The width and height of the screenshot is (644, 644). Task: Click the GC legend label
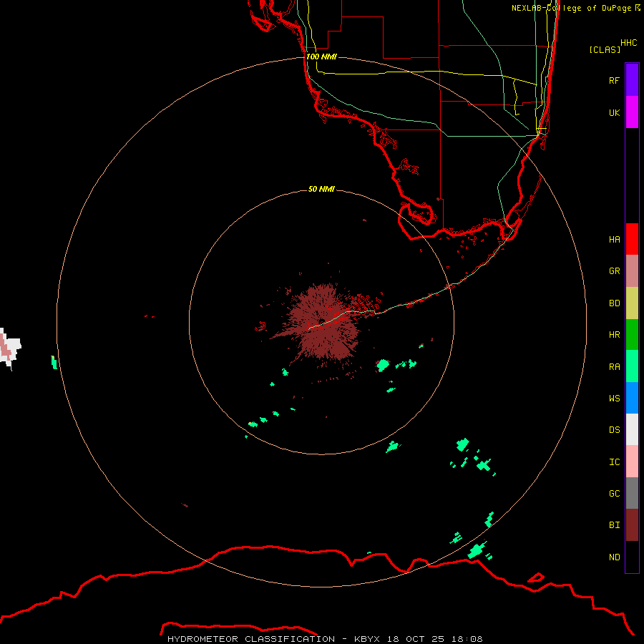coord(614,493)
